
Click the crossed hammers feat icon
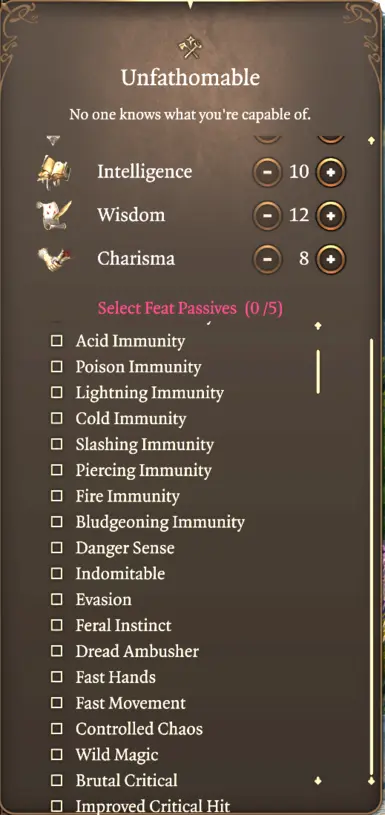pos(190,47)
